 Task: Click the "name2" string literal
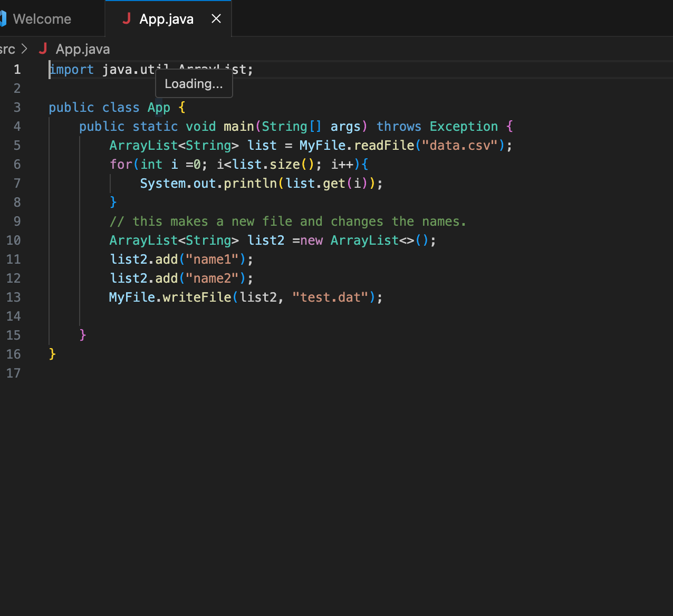click(x=212, y=278)
